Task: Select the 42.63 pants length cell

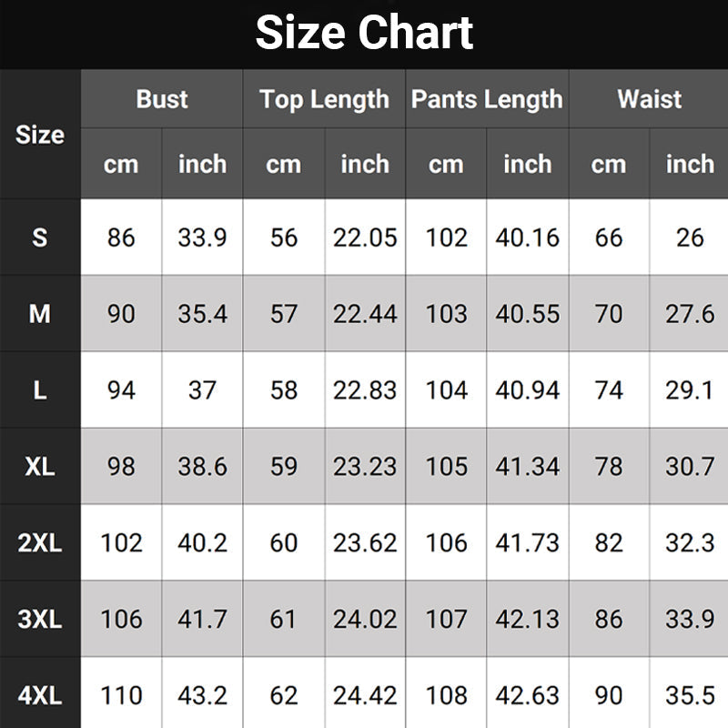Action: [x=528, y=696]
